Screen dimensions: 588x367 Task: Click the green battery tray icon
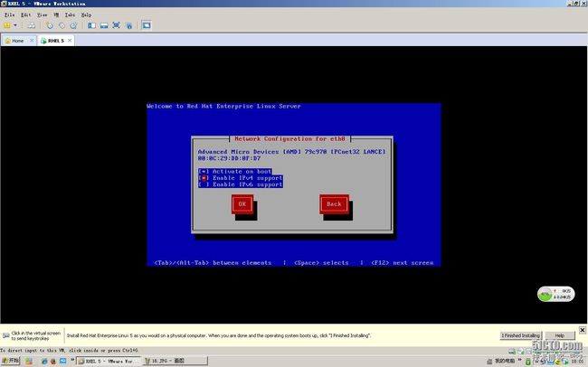[x=527, y=362]
